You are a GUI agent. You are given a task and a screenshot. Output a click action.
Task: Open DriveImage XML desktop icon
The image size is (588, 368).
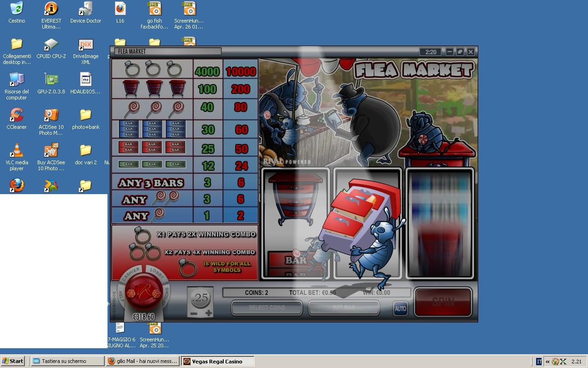(x=85, y=51)
